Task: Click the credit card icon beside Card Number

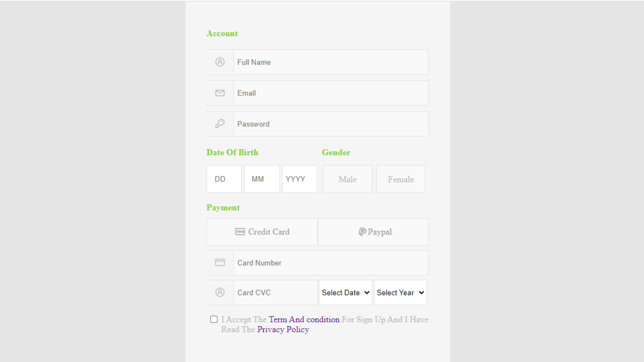Action: pos(220,262)
